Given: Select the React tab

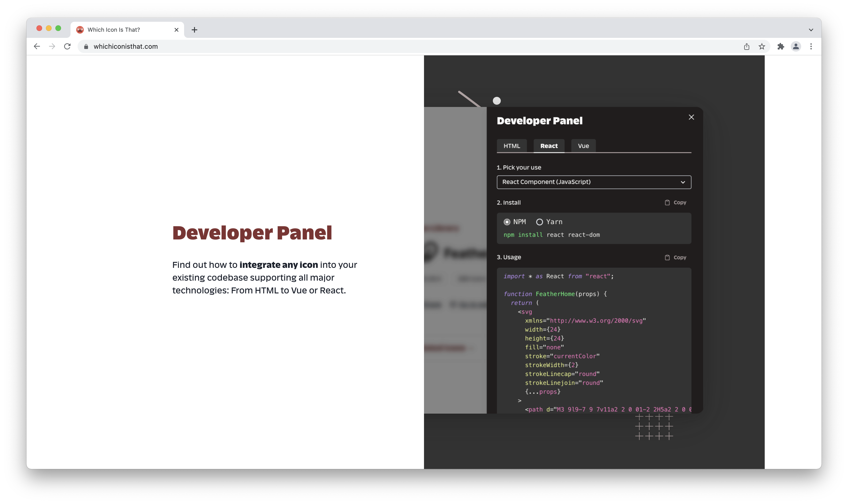Looking at the screenshot, I should (549, 146).
